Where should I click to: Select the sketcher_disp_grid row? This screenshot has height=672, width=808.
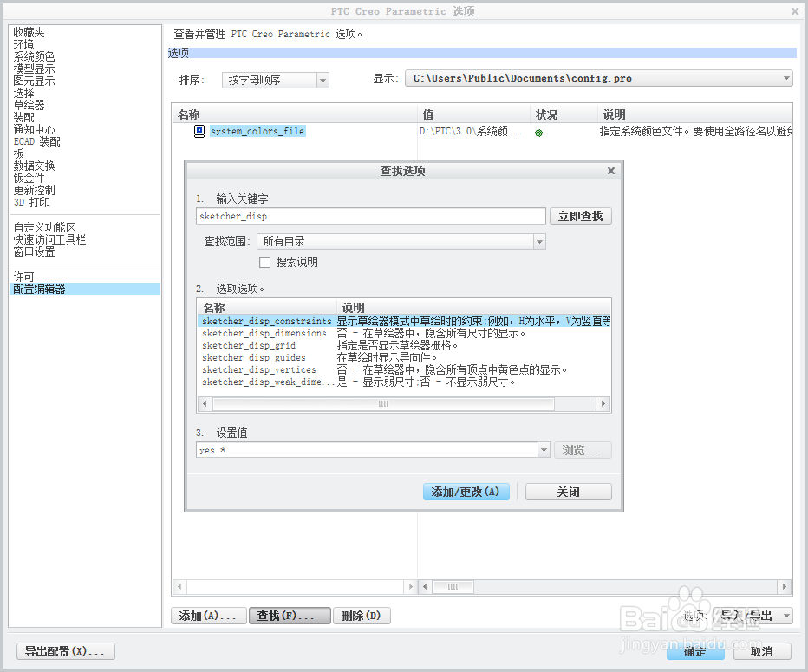405,346
